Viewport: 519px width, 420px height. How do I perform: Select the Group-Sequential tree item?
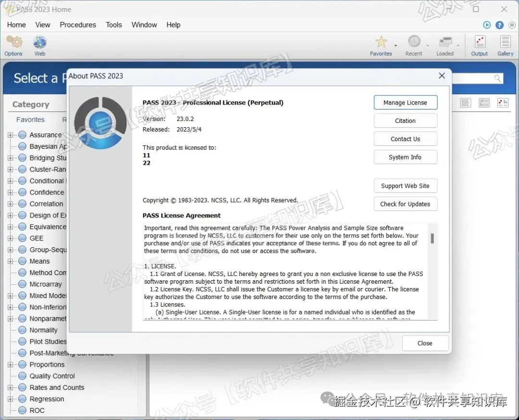[x=48, y=250]
